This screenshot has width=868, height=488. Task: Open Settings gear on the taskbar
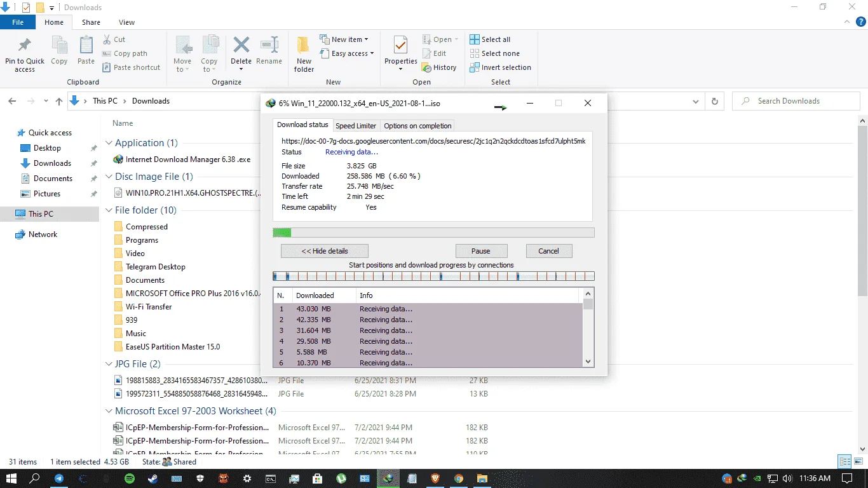(247, 478)
